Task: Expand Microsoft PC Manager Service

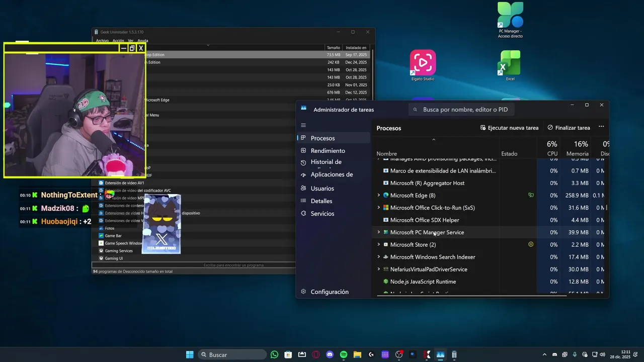Action: [379, 232]
